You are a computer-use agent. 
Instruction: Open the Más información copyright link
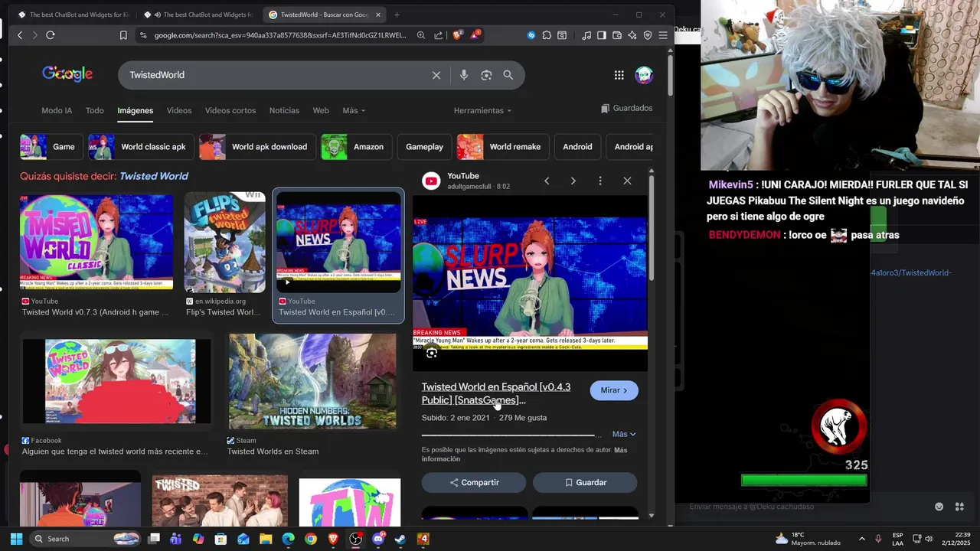point(524,455)
